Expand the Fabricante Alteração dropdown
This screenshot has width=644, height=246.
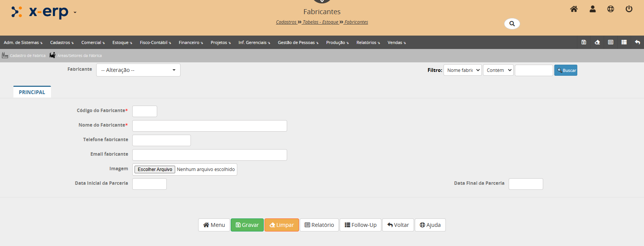(x=138, y=70)
